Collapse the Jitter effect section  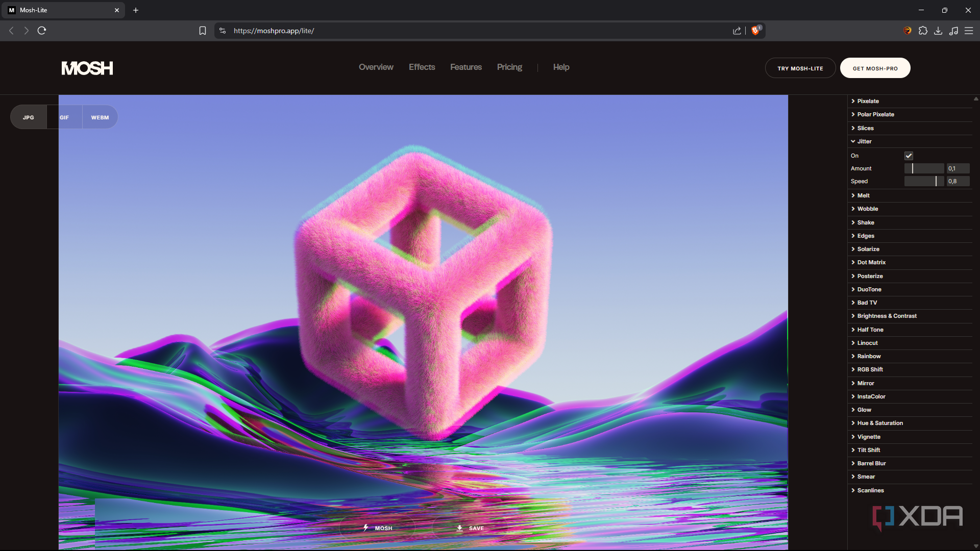click(911, 141)
